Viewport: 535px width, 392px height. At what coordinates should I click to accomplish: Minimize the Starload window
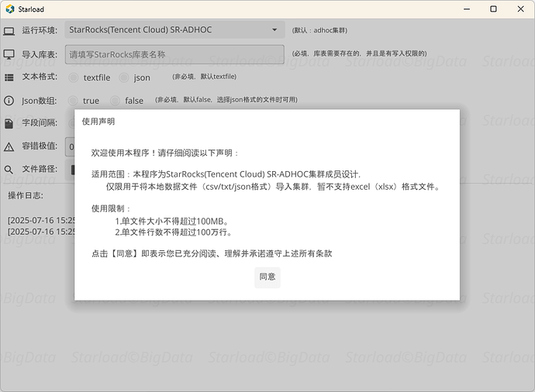pos(467,9)
